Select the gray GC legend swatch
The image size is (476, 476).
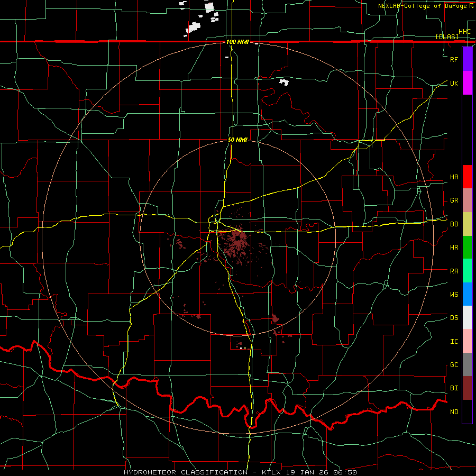(467, 364)
